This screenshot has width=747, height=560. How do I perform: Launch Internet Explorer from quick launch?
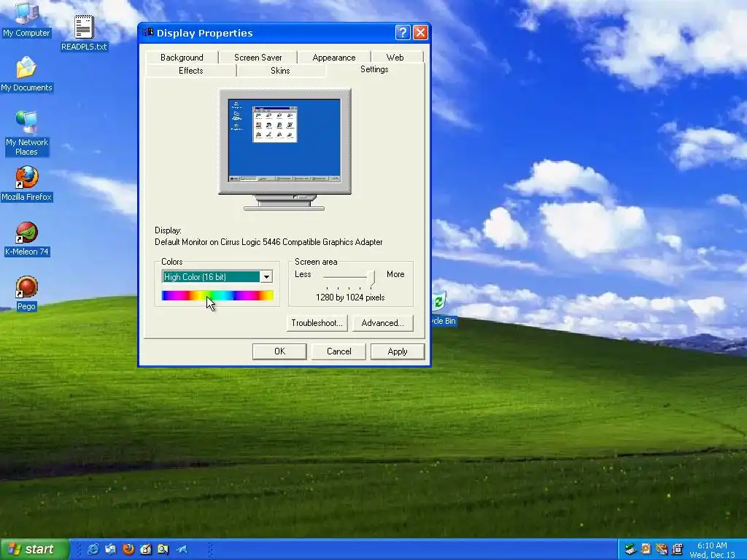(93, 549)
